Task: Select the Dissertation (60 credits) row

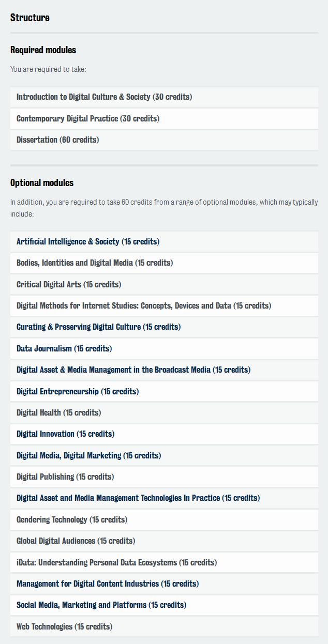Action: coord(164,140)
